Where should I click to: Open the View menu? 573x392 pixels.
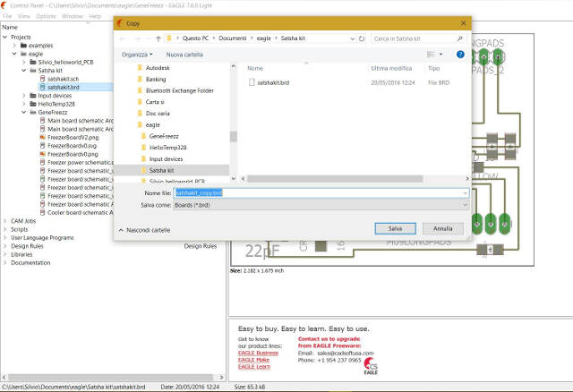(x=24, y=16)
